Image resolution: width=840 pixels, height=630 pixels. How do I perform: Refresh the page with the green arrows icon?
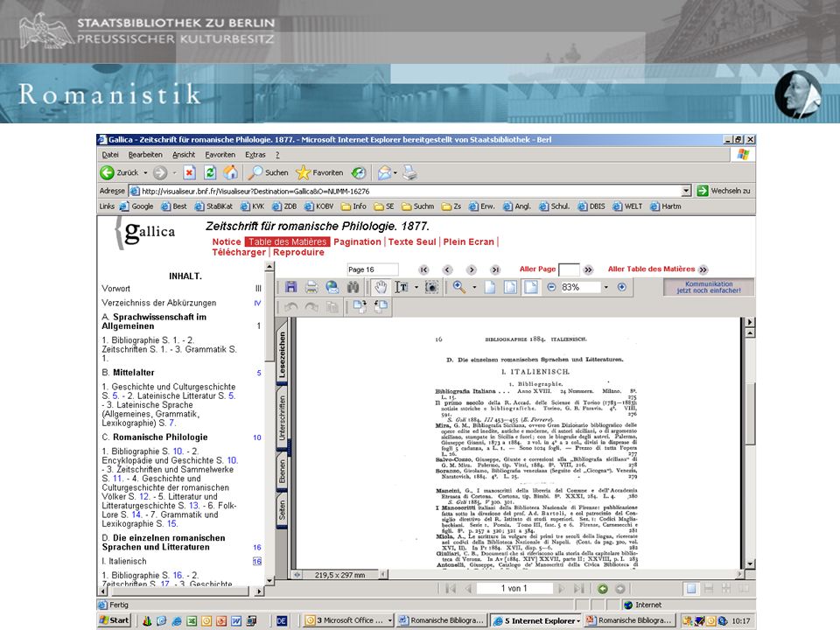pos(210,172)
